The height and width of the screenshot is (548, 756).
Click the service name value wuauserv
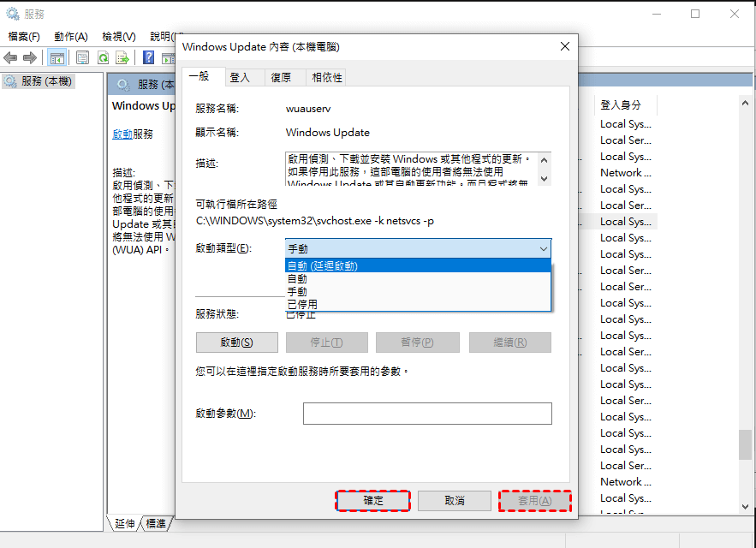tap(308, 109)
